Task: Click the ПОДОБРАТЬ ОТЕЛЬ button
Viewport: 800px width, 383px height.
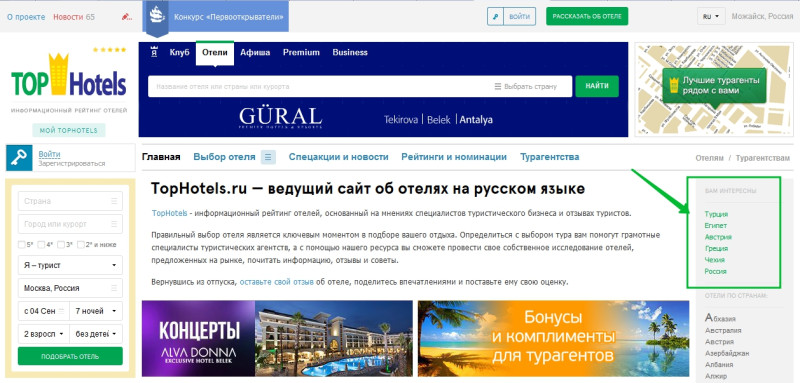Action: [70, 356]
